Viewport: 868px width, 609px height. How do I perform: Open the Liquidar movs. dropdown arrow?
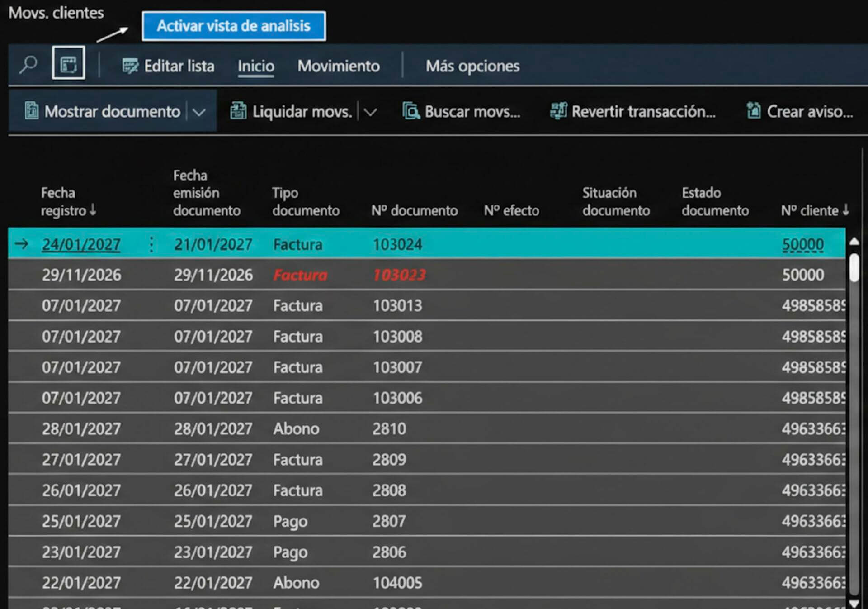(x=371, y=111)
